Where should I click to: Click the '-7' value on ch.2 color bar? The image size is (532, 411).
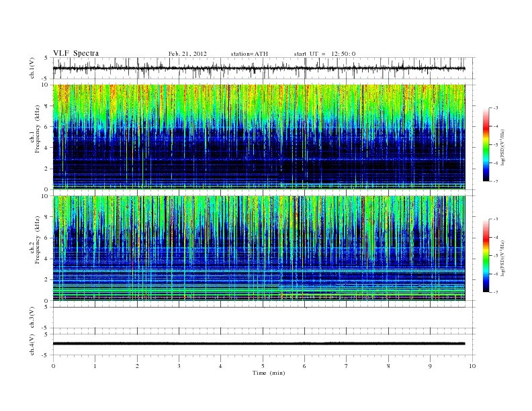point(496,292)
